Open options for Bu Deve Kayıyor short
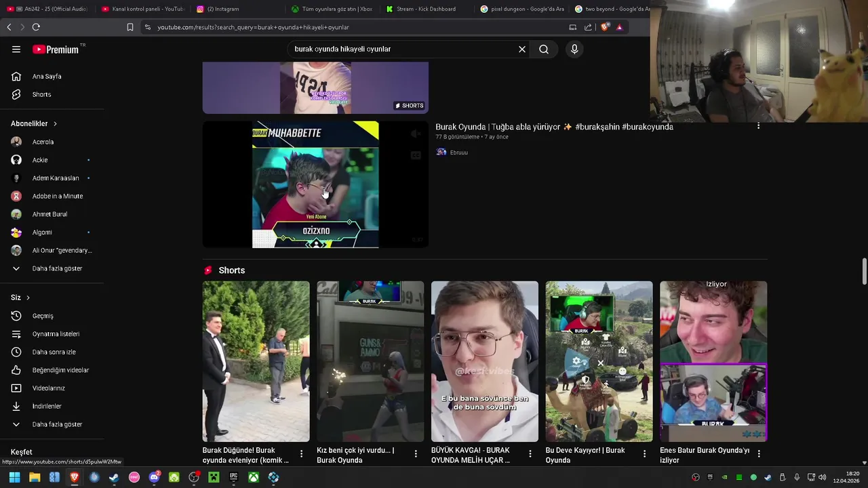The width and height of the screenshot is (868, 488). pos(645,453)
